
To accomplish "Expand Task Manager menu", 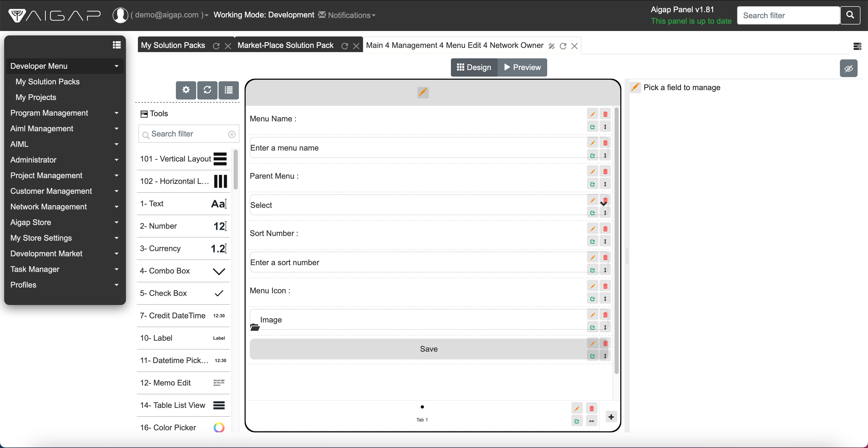I will pos(65,269).
